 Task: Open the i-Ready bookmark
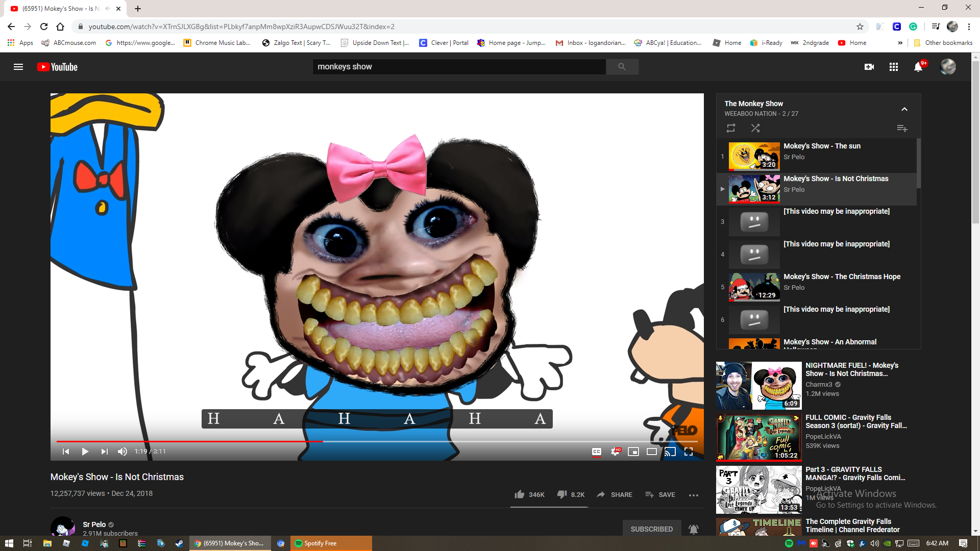coord(766,43)
